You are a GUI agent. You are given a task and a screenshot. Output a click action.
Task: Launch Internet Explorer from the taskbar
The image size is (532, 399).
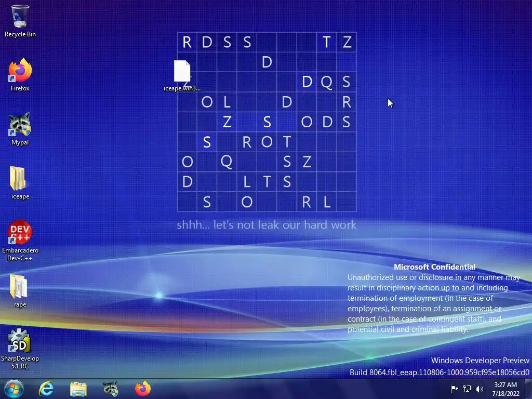click(46, 389)
